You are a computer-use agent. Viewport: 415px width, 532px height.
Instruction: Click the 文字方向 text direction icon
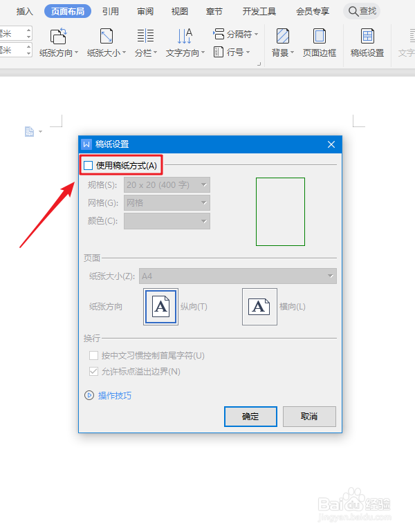(x=185, y=36)
